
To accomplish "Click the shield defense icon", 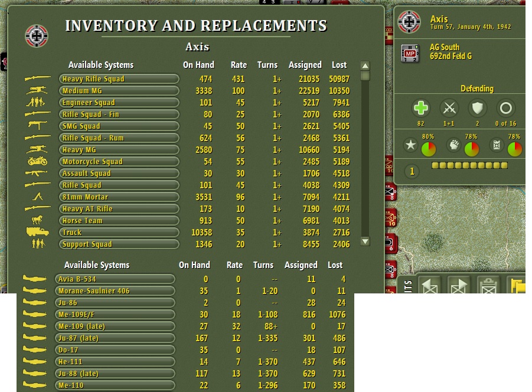I will point(477,109).
